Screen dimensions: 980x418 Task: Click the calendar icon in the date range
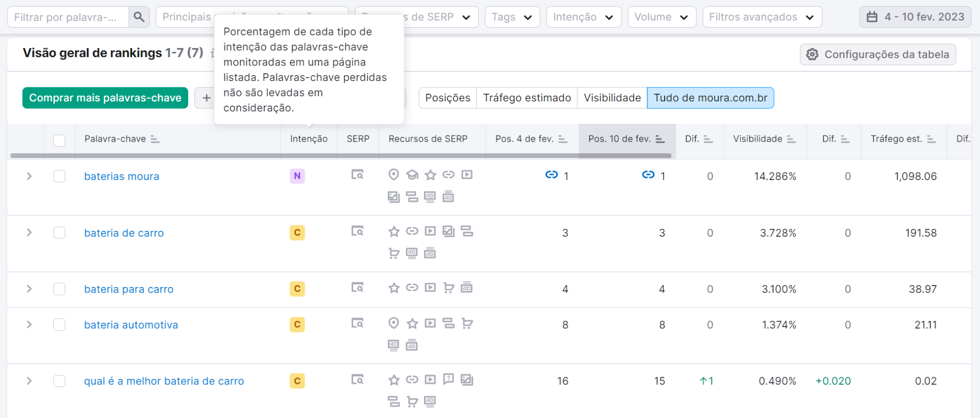(x=872, y=17)
